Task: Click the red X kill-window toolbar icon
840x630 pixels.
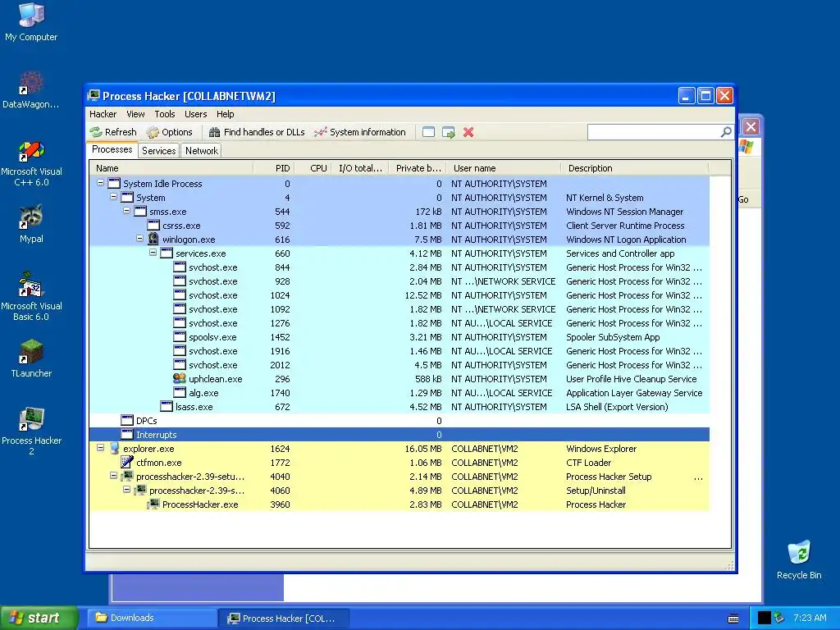Action: 468,132
